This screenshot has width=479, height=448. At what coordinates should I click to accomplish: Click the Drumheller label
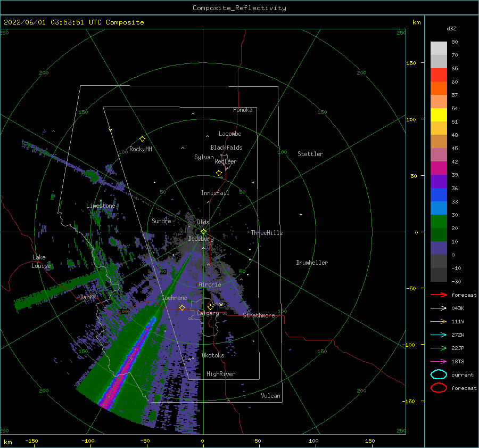coord(312,263)
